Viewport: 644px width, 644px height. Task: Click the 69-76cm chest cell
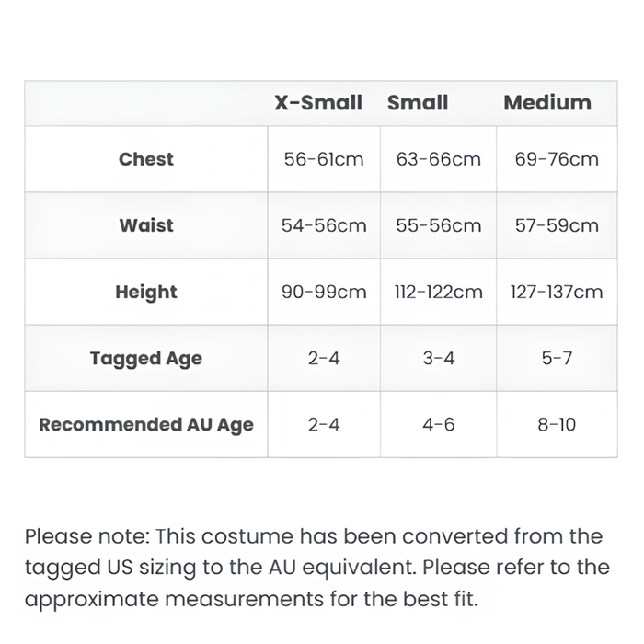[557, 159]
